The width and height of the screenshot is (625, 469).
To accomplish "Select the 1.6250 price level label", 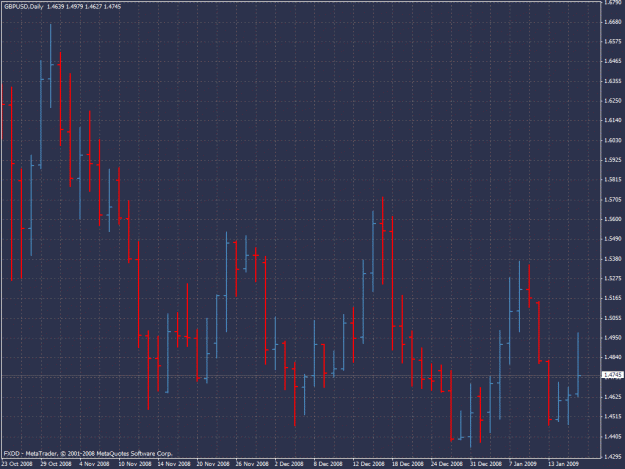I will pos(613,101).
